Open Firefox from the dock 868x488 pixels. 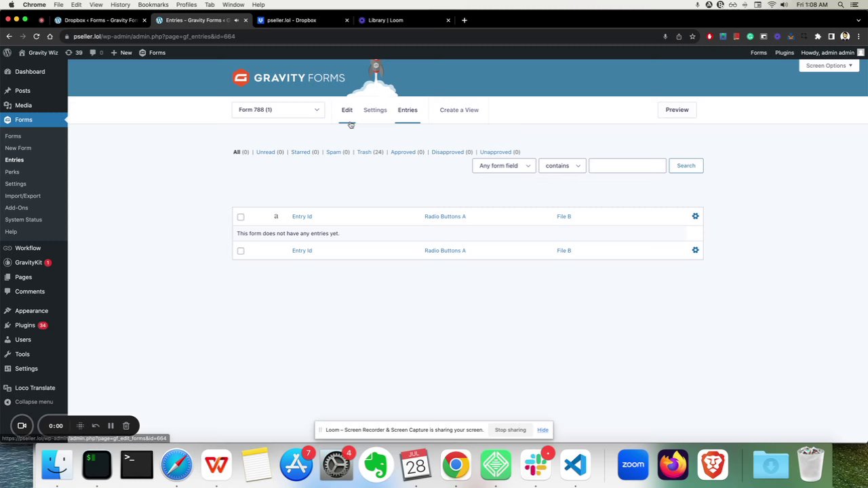(673, 464)
